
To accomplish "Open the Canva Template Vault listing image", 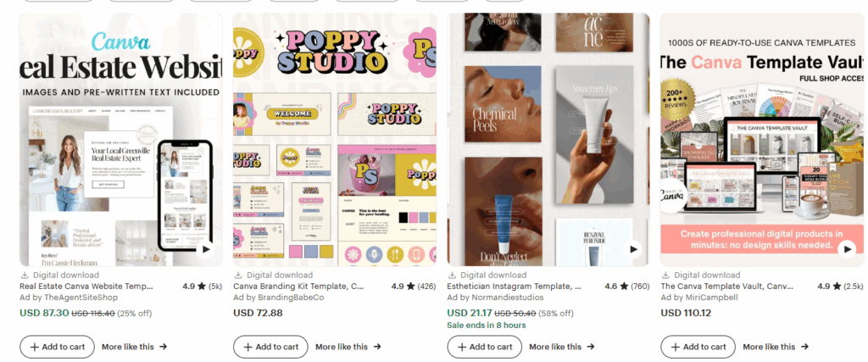I will 762,140.
